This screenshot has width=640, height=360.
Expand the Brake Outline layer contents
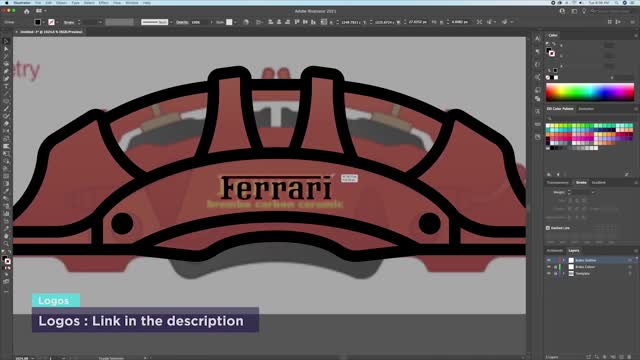tap(564, 260)
